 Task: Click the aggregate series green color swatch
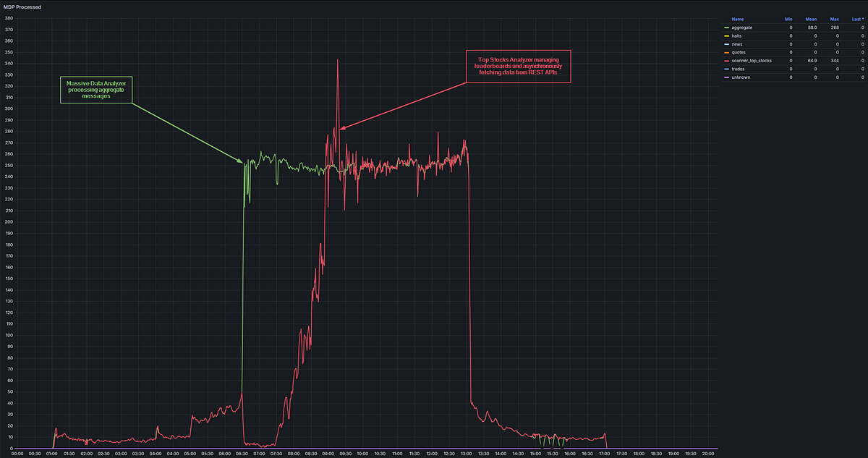click(726, 27)
